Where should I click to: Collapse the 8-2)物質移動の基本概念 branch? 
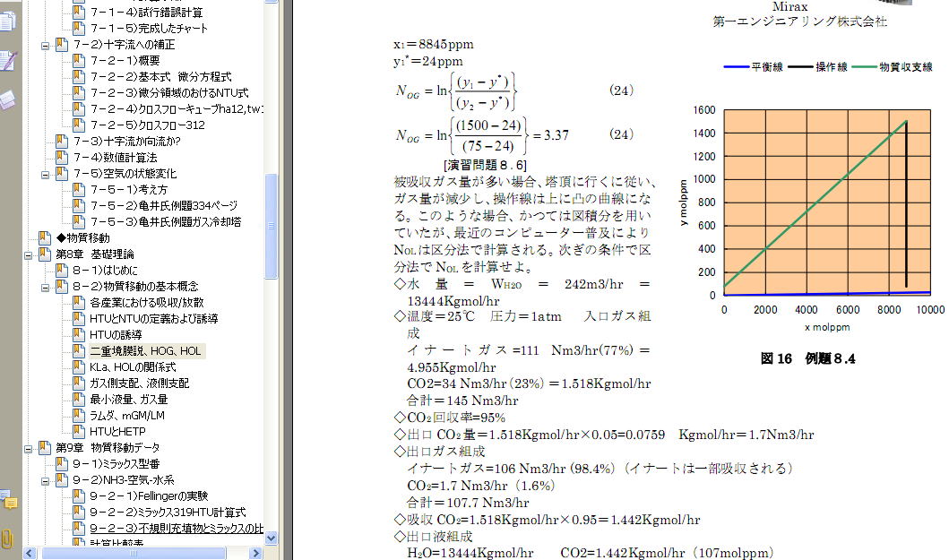click(x=46, y=288)
